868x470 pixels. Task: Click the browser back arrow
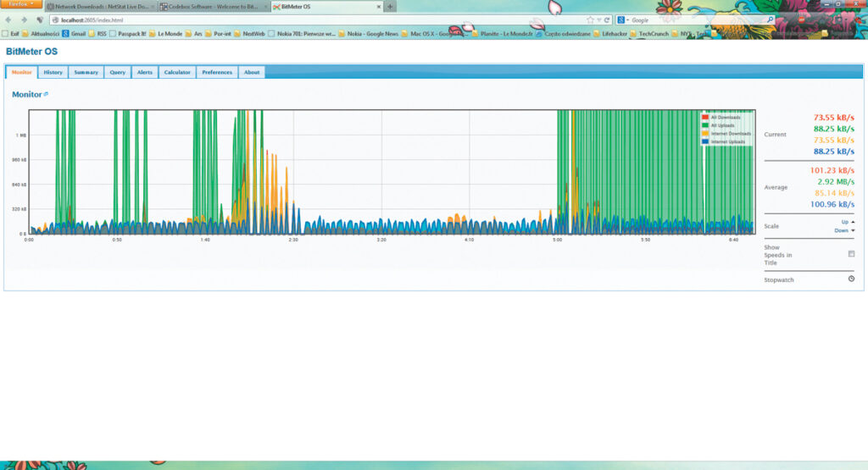[9, 19]
